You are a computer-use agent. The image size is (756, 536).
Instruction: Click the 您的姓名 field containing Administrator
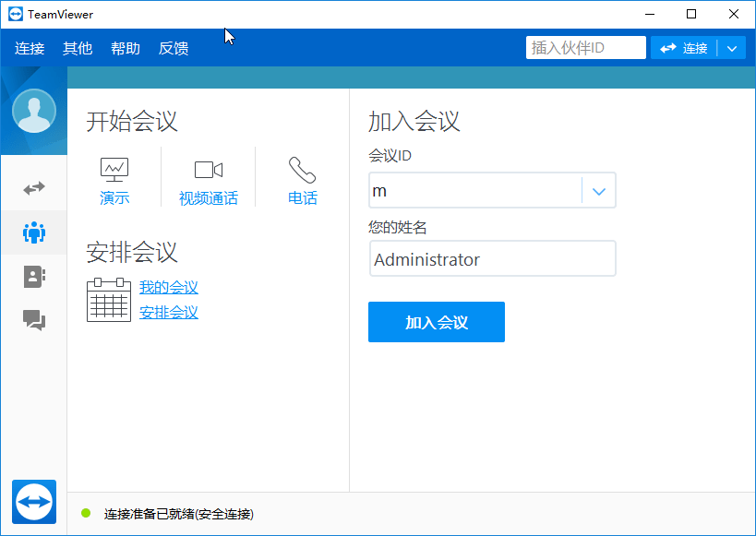pyautogui.click(x=492, y=259)
